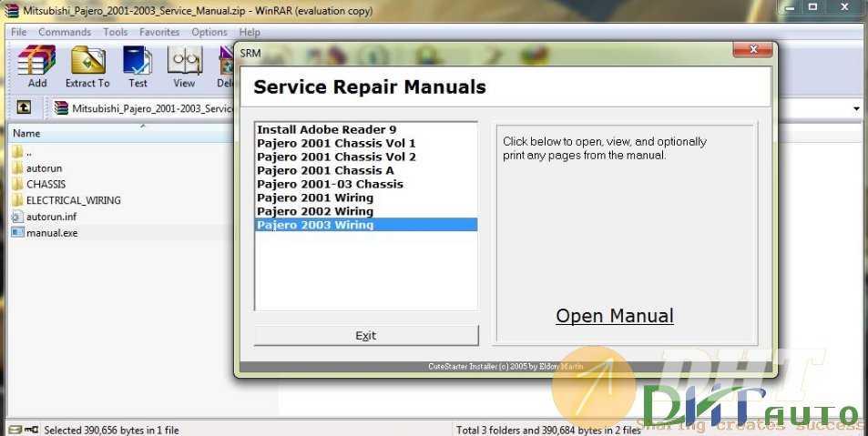This screenshot has height=436, width=868.
Task: Expand the archive path dropdown arrow
Action: [x=856, y=108]
